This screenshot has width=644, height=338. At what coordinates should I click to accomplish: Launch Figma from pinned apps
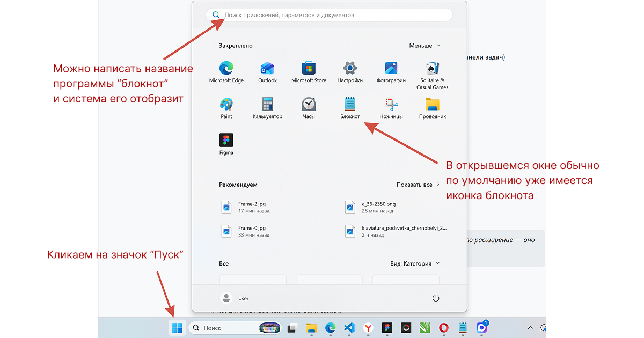[226, 144]
